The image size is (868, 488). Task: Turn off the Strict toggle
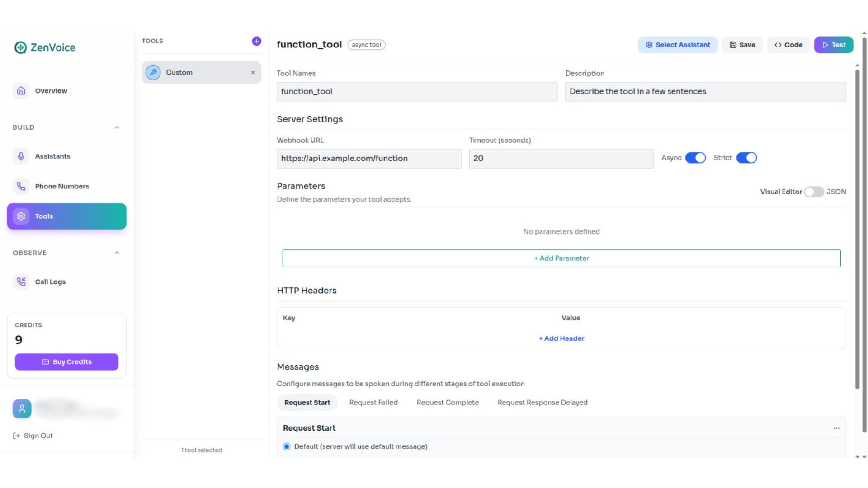click(746, 158)
